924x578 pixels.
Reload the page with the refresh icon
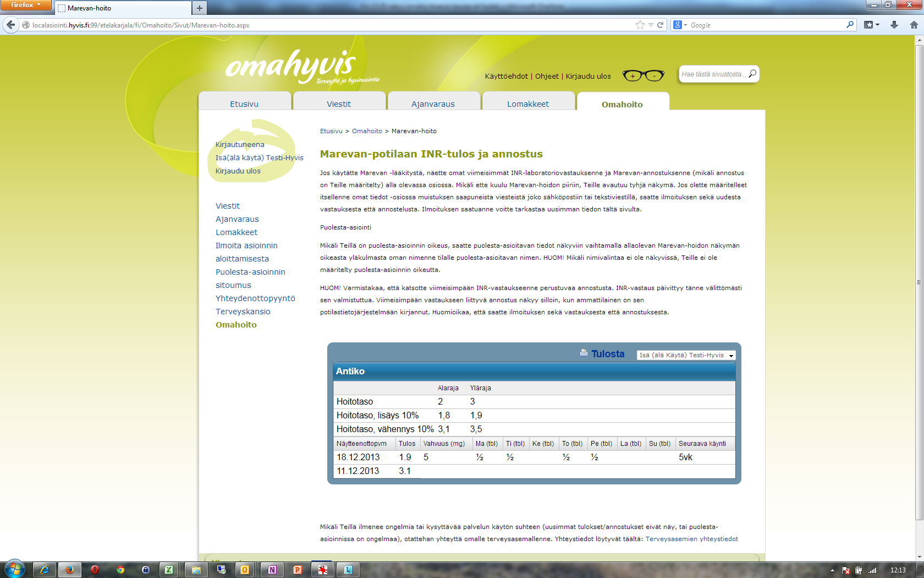coord(660,25)
